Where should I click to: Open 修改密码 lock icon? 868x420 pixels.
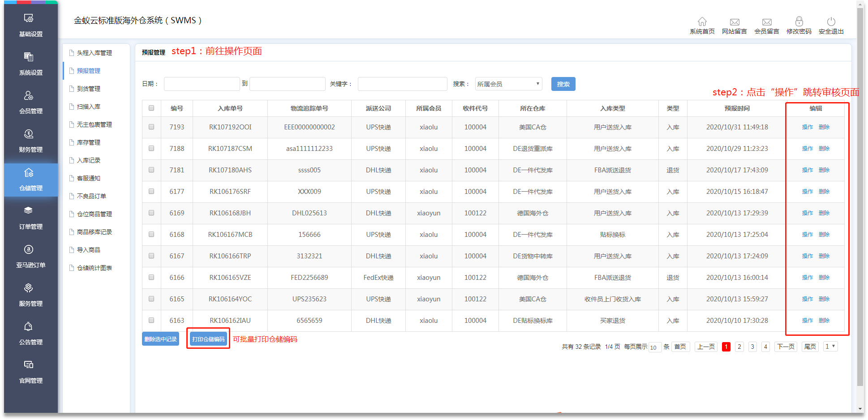tap(799, 21)
